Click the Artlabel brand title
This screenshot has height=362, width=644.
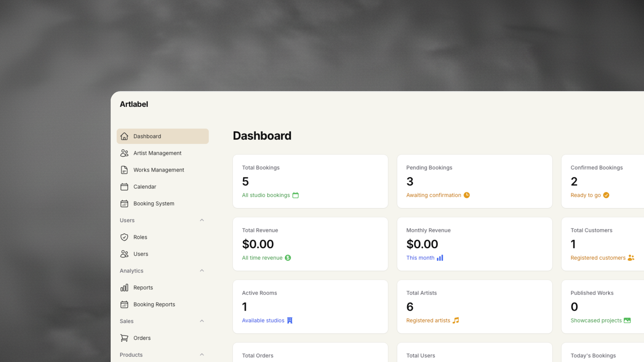point(134,104)
